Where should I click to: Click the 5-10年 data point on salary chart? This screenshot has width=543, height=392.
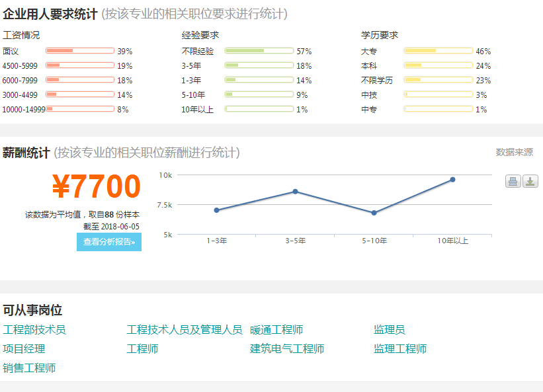pos(374,213)
